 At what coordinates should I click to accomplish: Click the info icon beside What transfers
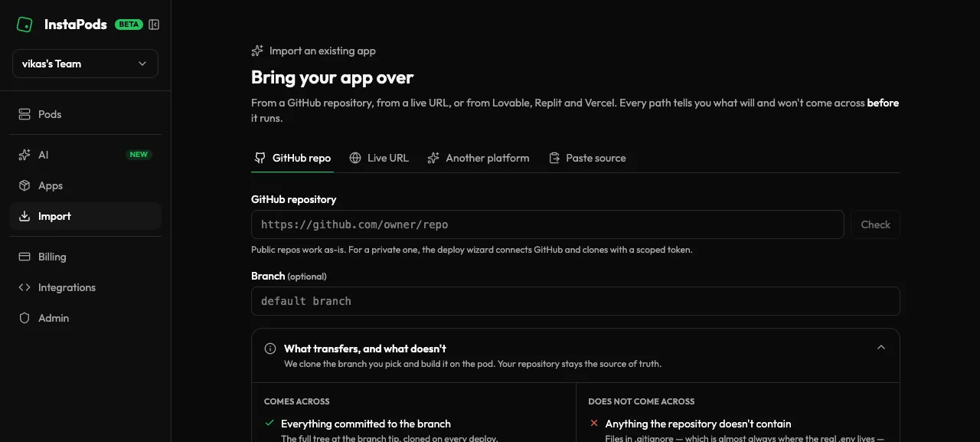(x=270, y=349)
